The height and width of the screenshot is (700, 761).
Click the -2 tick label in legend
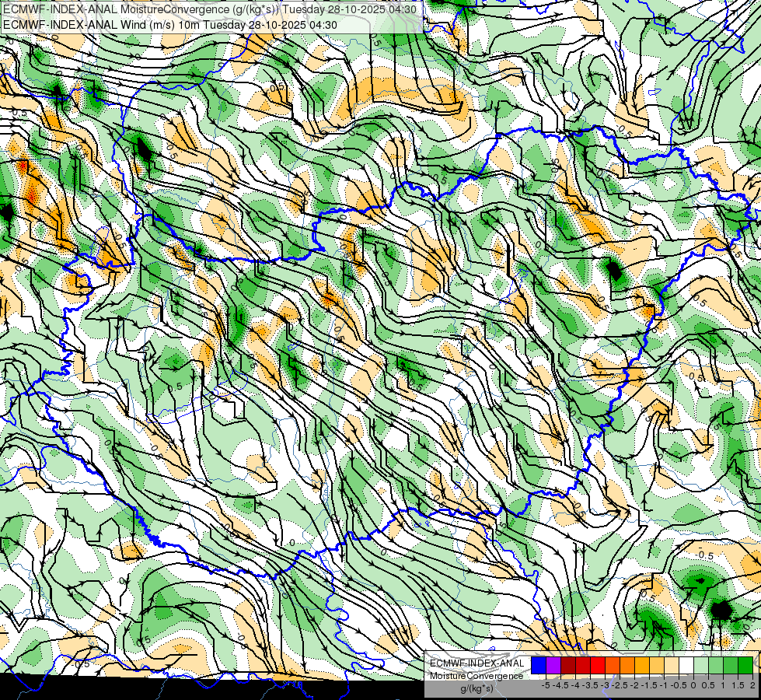[635, 685]
